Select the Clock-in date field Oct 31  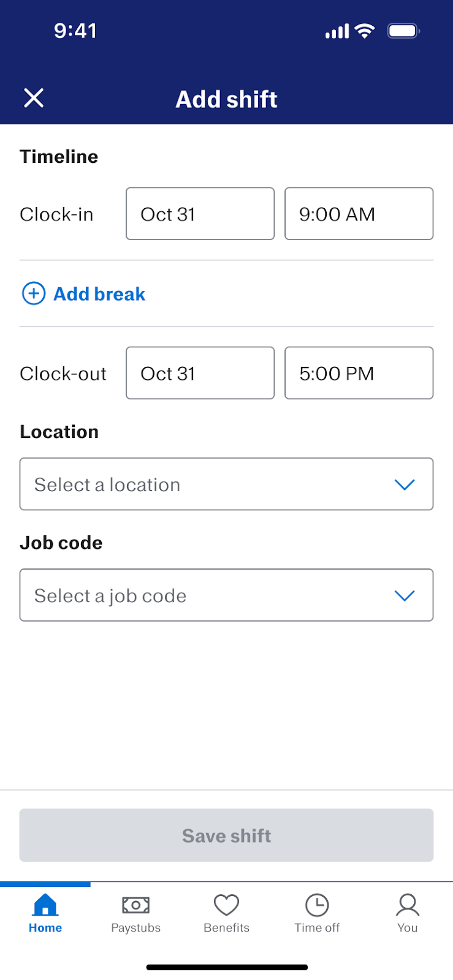coord(200,214)
